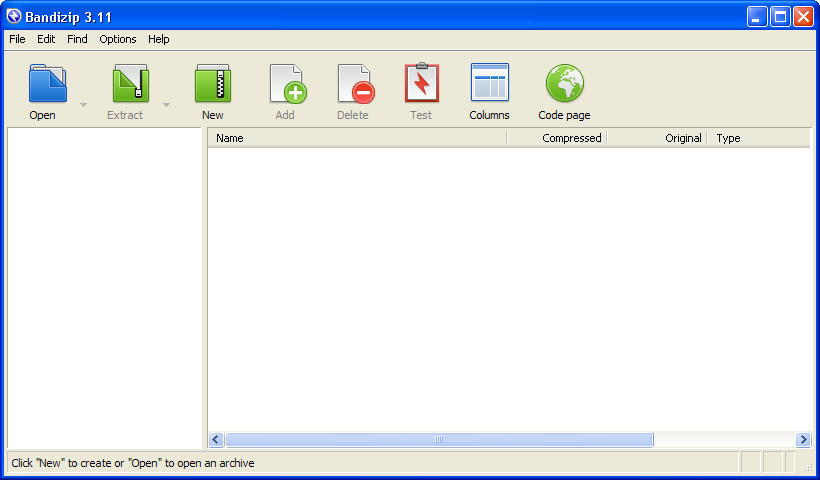
Task: Sort by the Type column header
Action: click(x=759, y=138)
